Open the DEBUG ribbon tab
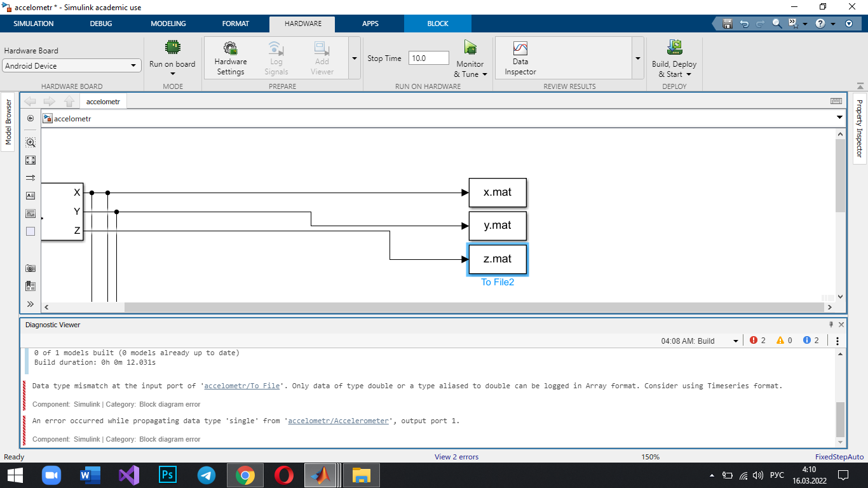 (x=101, y=24)
